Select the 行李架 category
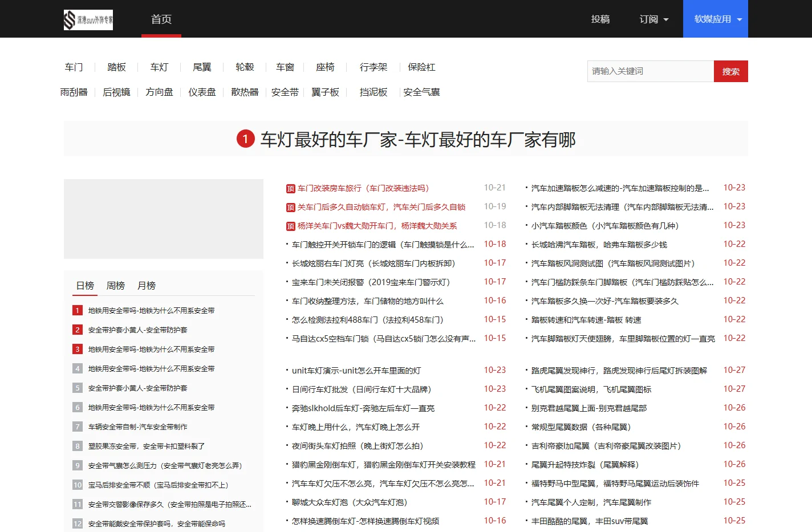 click(x=373, y=67)
